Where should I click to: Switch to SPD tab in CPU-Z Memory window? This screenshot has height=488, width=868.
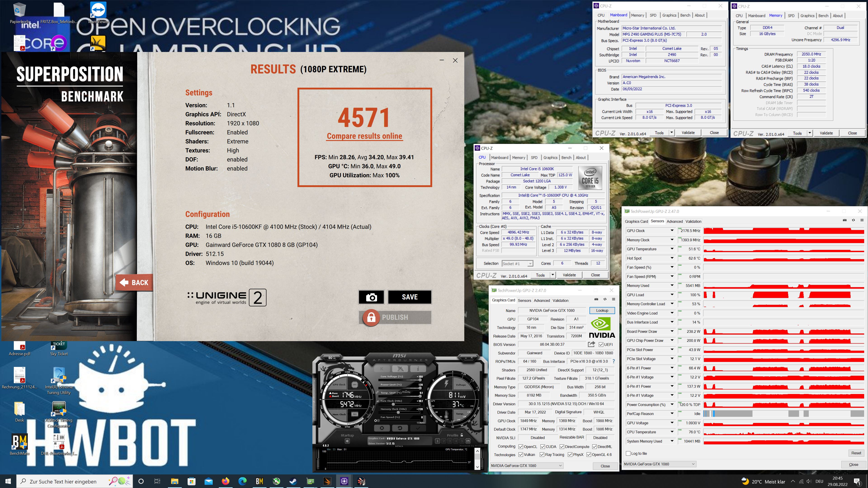pos(791,16)
